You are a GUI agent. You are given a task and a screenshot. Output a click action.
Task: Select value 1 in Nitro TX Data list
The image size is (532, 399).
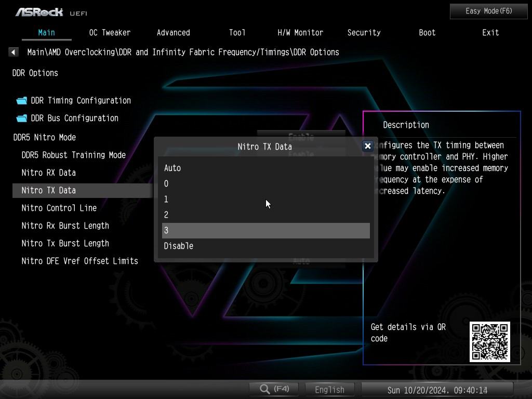tap(265, 199)
